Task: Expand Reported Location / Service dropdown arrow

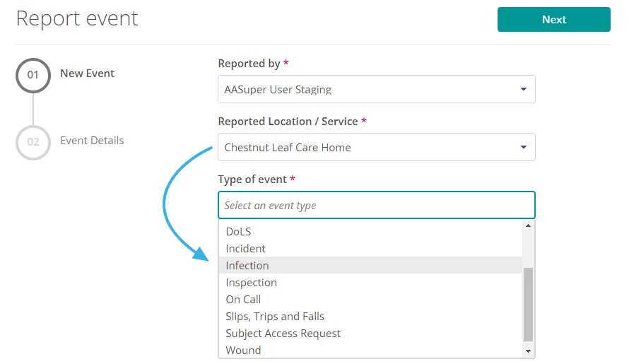Action: [523, 147]
